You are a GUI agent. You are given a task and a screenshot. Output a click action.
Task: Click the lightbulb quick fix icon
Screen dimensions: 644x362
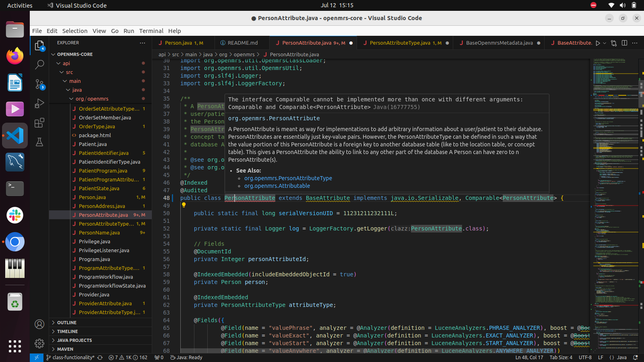pos(184,205)
